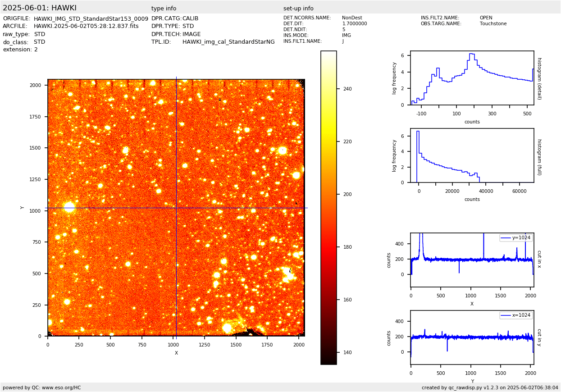Click the x=1024 legend entry
Viewport: 561px width, 392px height.
tap(515, 315)
